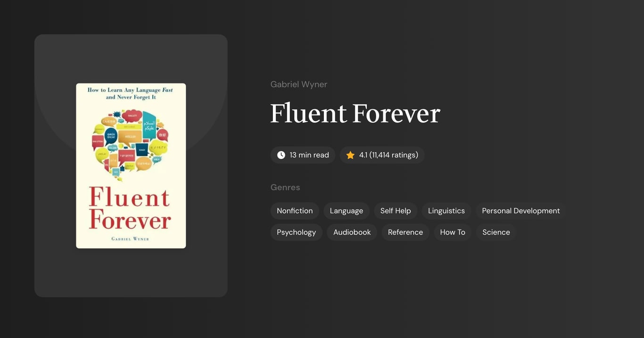
Task: Click the rounded card behind the book cover
Action: point(131,278)
